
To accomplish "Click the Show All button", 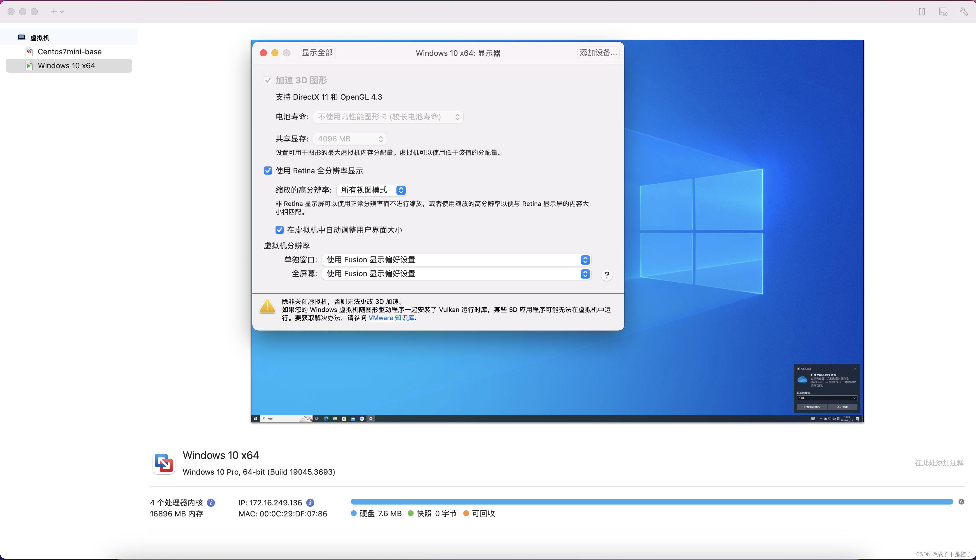I will (317, 53).
